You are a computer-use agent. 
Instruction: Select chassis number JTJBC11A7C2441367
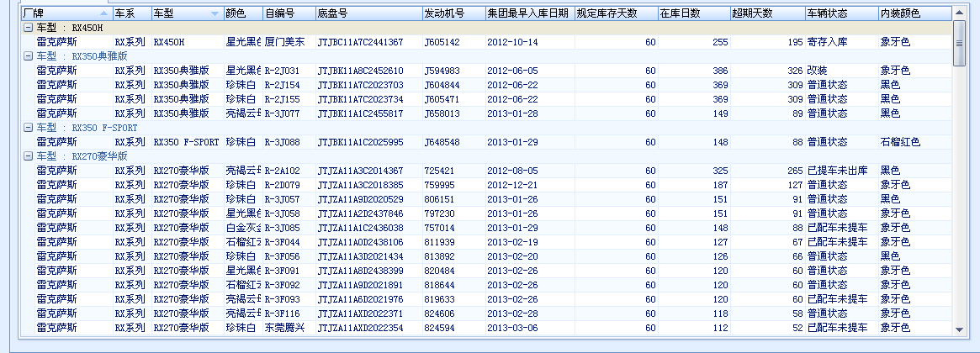(x=360, y=43)
